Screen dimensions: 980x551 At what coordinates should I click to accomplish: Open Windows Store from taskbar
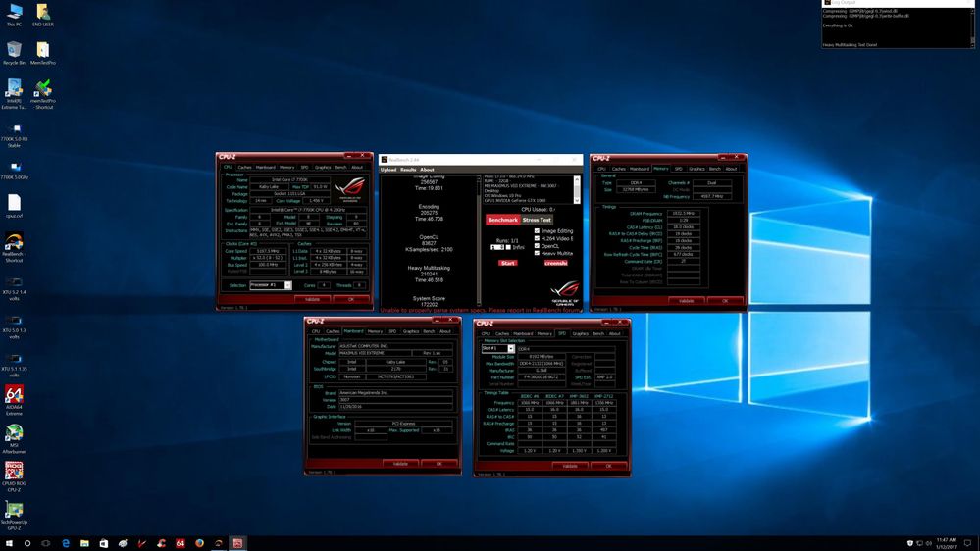coord(104,543)
